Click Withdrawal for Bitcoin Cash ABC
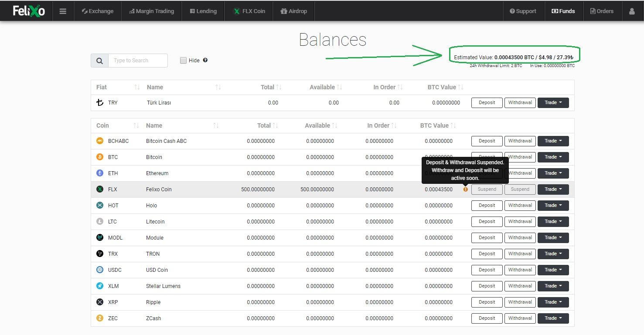The height and width of the screenshot is (335, 644). coord(520,141)
